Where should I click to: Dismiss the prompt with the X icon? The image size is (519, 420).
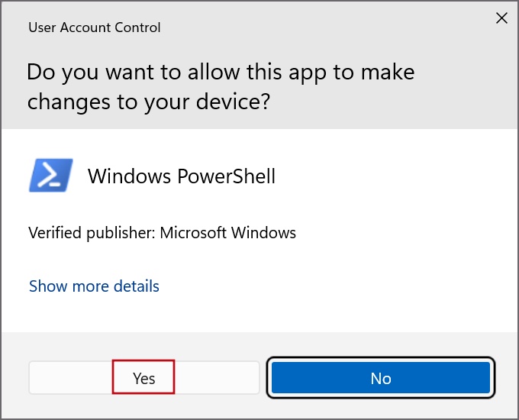[501, 18]
